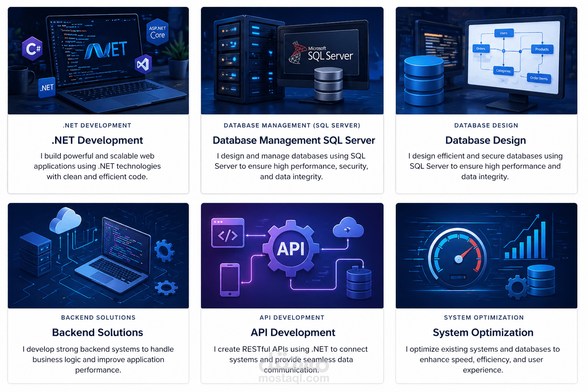Click the "Backend Solutions" card title
The height and width of the screenshot is (392, 588).
(x=98, y=333)
